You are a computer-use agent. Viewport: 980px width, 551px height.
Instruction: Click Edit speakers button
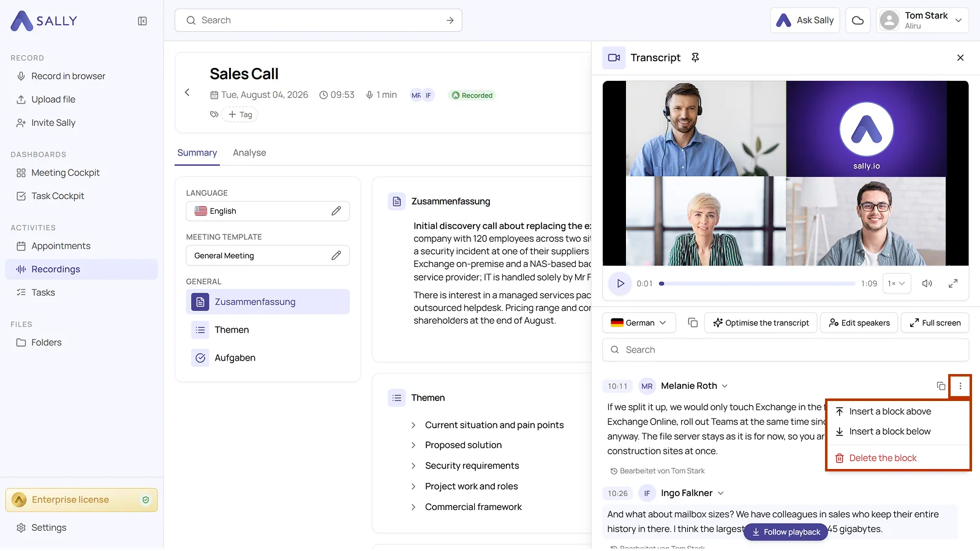click(x=859, y=323)
